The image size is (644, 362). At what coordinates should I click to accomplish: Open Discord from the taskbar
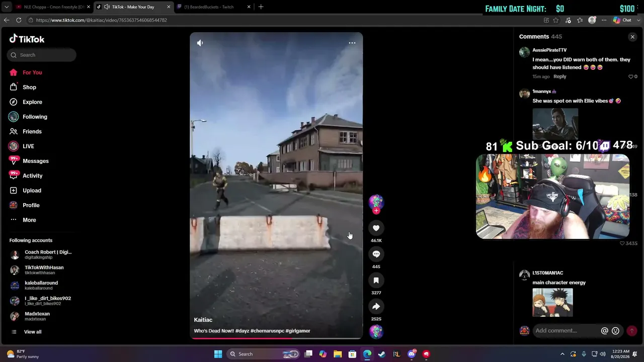[412, 354]
